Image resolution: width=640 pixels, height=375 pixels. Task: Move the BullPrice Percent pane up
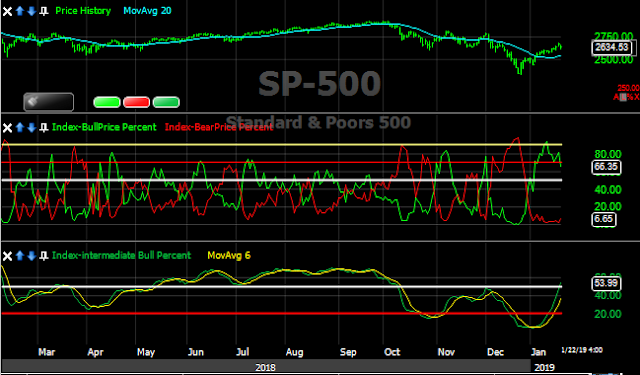click(20, 128)
